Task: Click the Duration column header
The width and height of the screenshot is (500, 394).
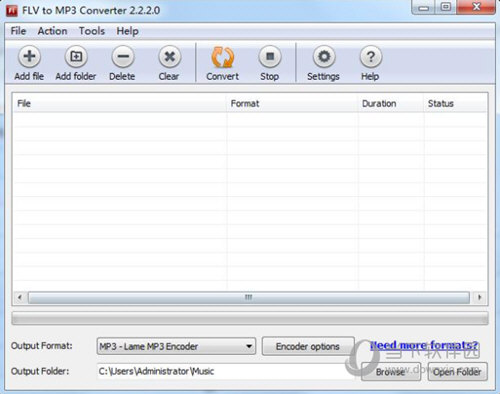Action: click(391, 104)
